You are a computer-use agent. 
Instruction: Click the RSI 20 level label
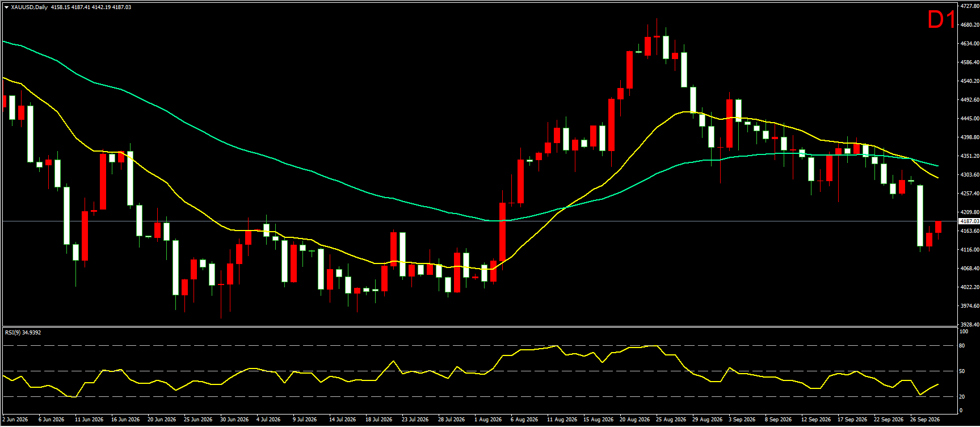pos(962,396)
